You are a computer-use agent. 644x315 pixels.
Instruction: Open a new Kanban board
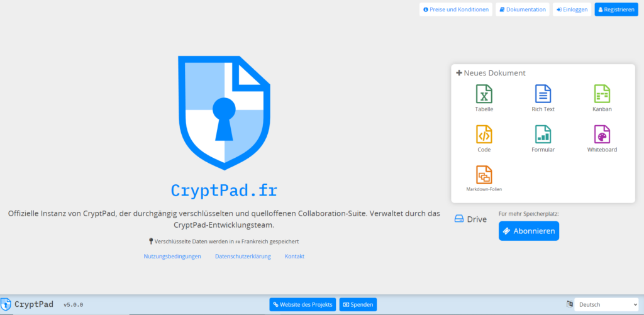pos(602,99)
